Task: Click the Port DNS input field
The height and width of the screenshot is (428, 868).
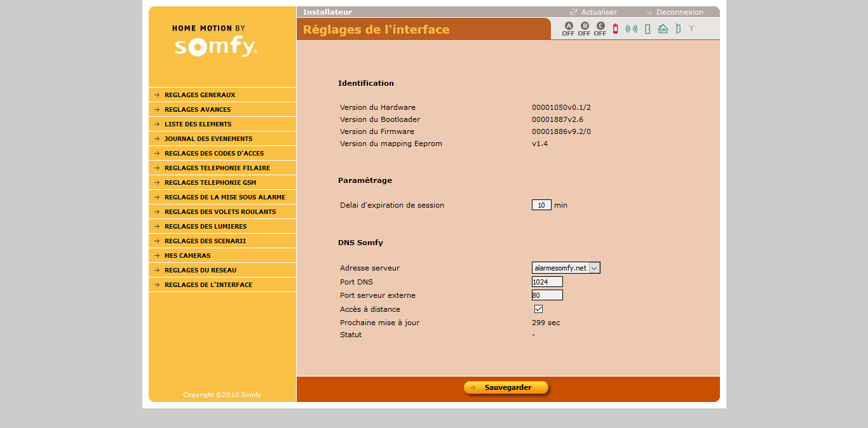Action: click(x=547, y=282)
